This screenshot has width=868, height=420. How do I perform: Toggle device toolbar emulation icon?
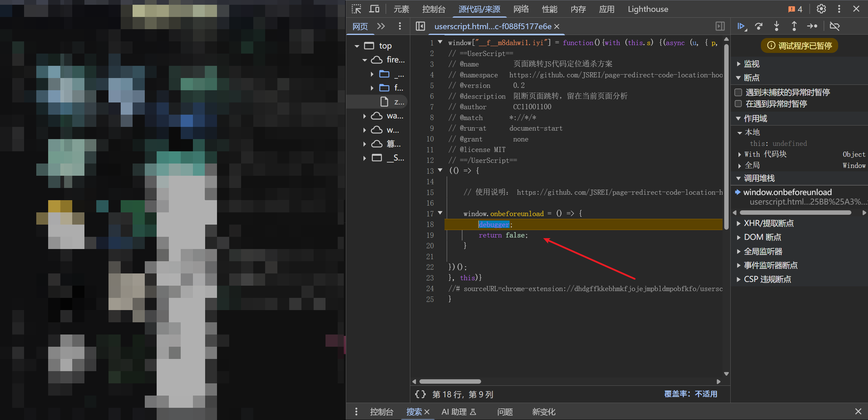[x=374, y=9]
